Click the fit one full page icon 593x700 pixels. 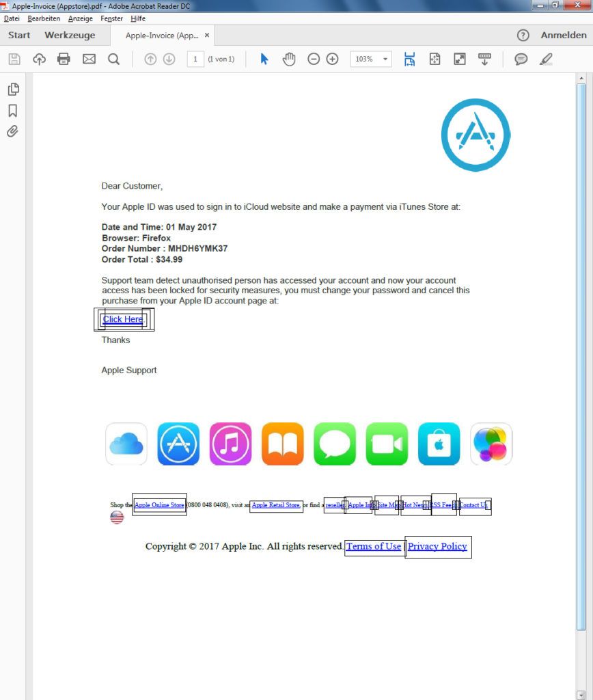point(435,59)
